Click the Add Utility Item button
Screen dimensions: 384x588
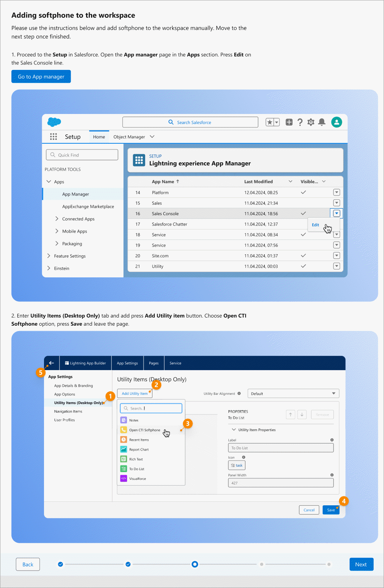point(135,393)
